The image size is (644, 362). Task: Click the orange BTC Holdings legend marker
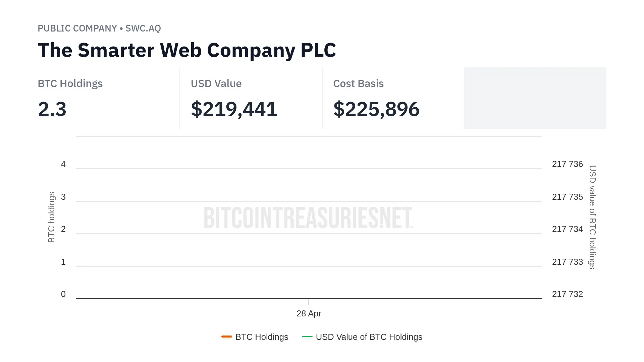point(227,337)
